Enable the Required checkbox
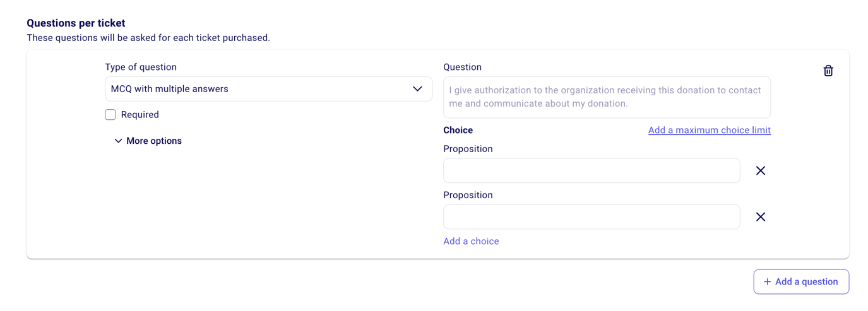This screenshot has width=868, height=311. coord(110,115)
